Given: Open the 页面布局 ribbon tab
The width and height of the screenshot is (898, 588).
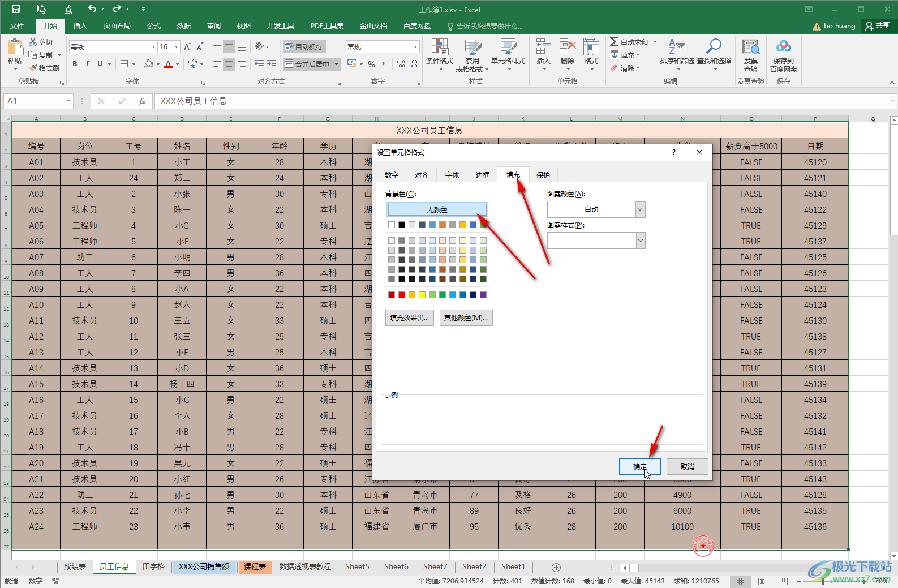Looking at the screenshot, I should [x=117, y=26].
